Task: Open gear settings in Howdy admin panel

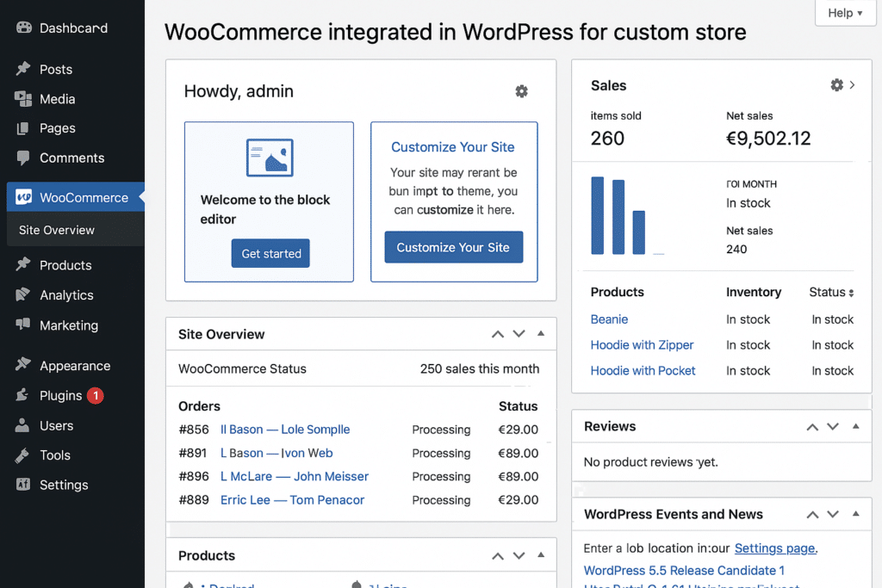Action: [521, 91]
